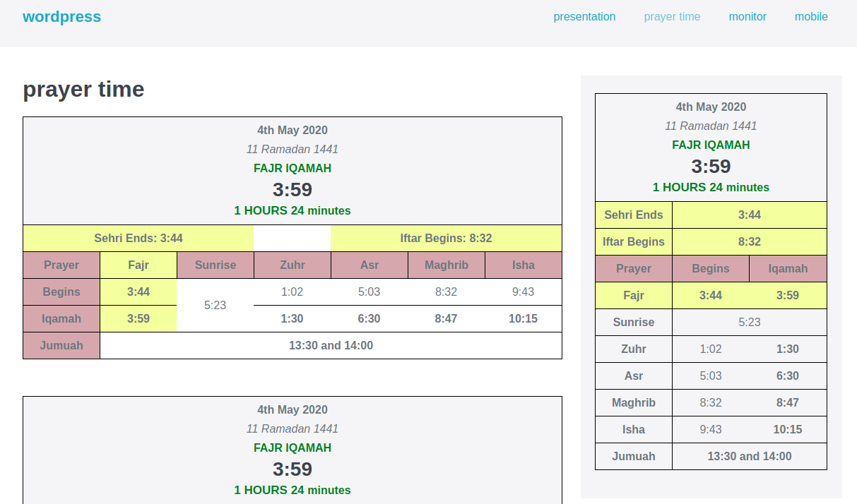This screenshot has width=857, height=504.
Task: Click the sidebar Sehri Ends row label
Action: (634, 215)
